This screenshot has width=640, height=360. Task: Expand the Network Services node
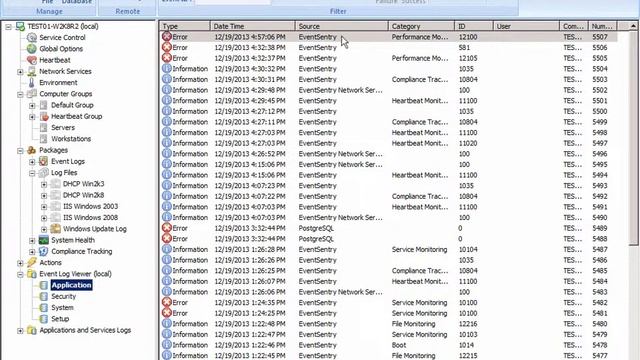click(20, 72)
